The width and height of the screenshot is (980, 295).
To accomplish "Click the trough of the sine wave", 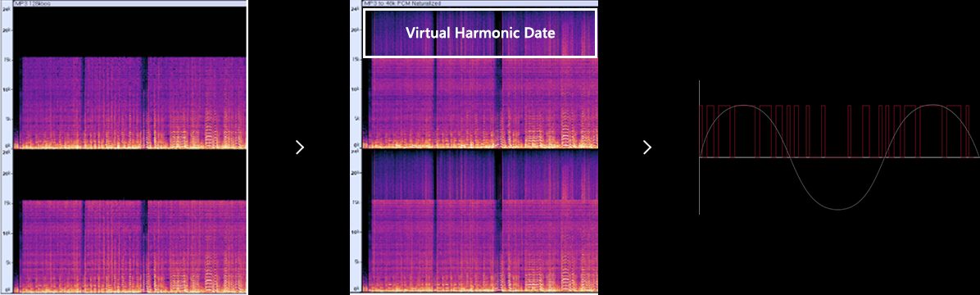I will 838,209.
